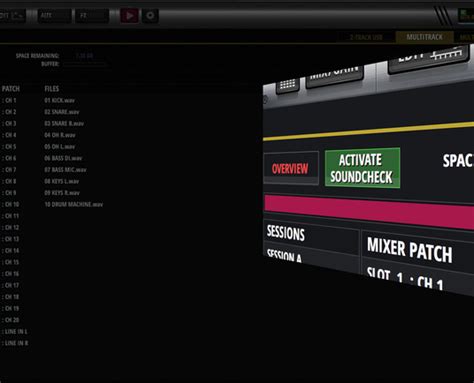Select patch entry CH 8

9,181
